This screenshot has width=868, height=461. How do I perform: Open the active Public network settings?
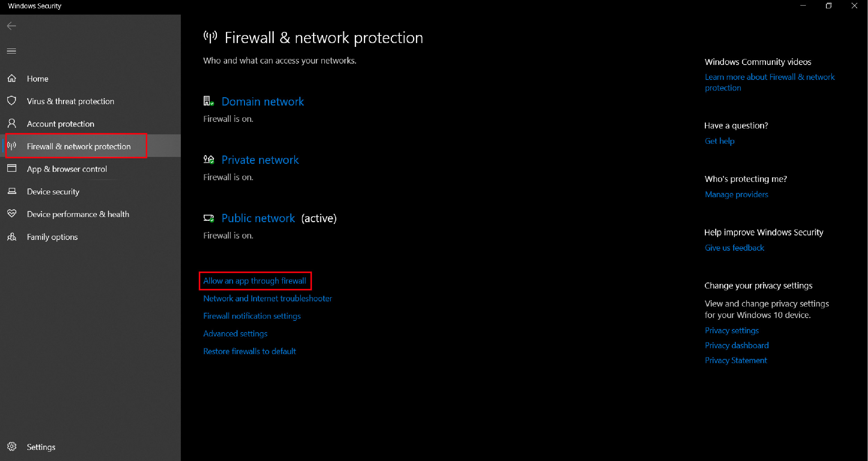click(258, 218)
